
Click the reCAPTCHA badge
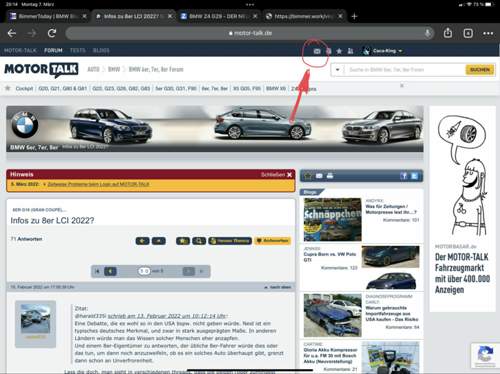(485, 356)
